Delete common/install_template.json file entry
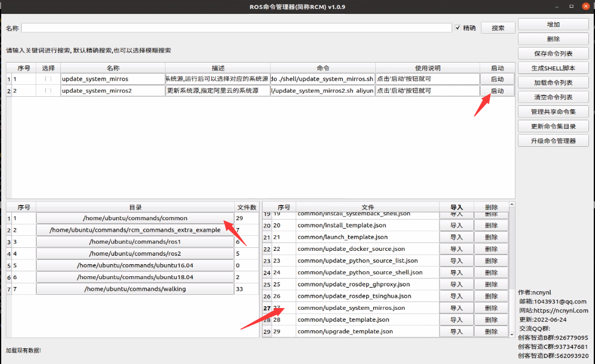Image resolution: width=595 pixels, height=364 pixels. point(491,225)
